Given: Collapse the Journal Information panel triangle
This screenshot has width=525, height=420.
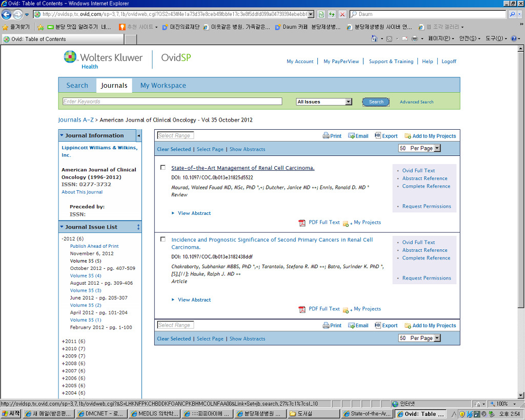Looking at the screenshot, I should click(x=62, y=135).
